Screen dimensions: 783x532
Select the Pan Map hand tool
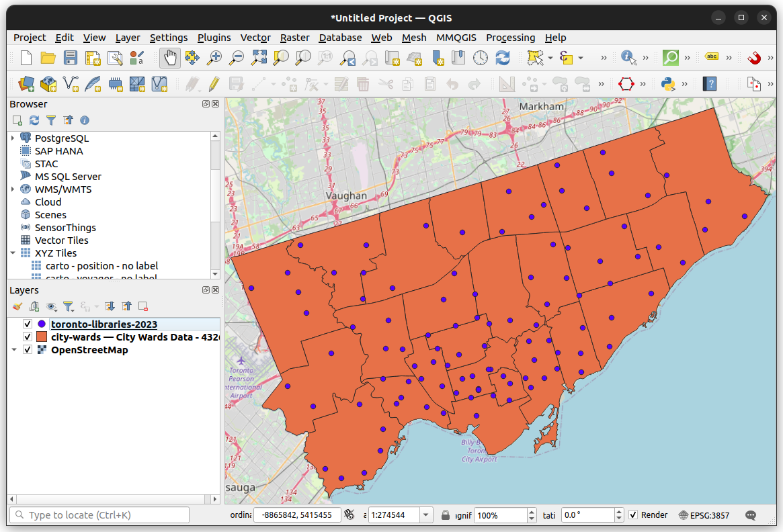[170, 58]
